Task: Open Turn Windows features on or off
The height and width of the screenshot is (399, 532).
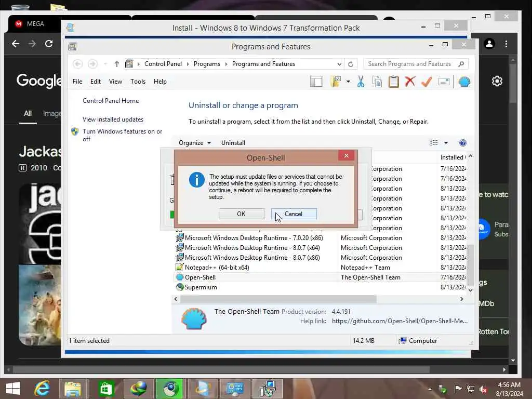Action: pyautogui.click(x=123, y=135)
